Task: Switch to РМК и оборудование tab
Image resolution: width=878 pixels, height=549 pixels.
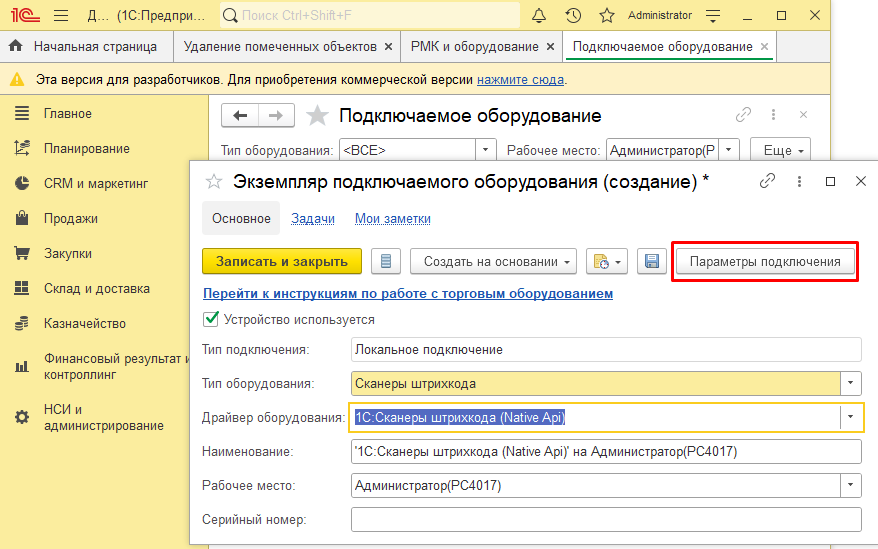Action: click(475, 47)
